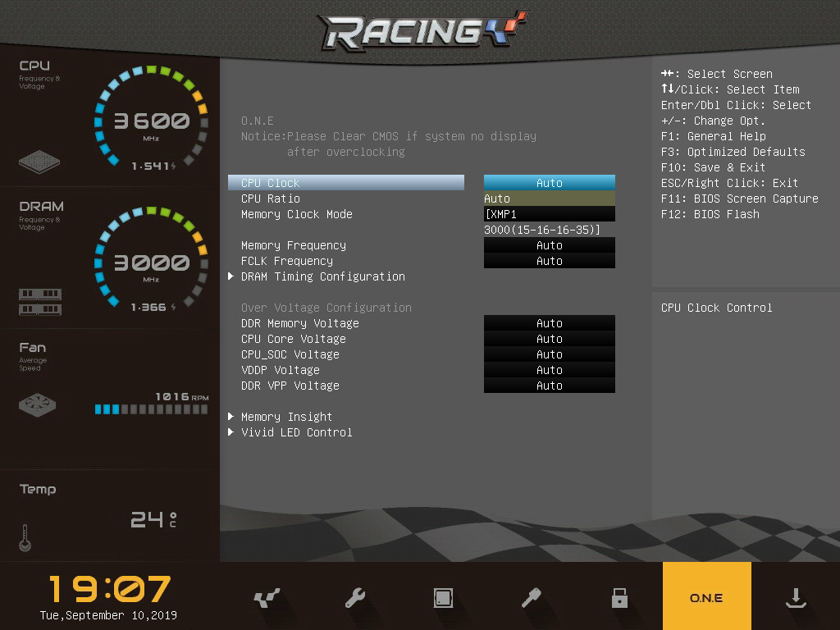840x630 pixels.
Task: Click the CPU Clock Control description
Action: click(716, 308)
